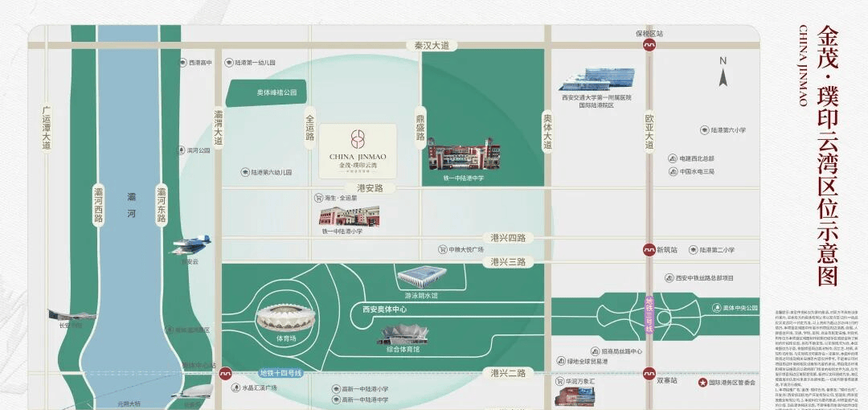Click the 地铁十四号线 line label
This screenshot has height=410, width=868.
click(280, 373)
